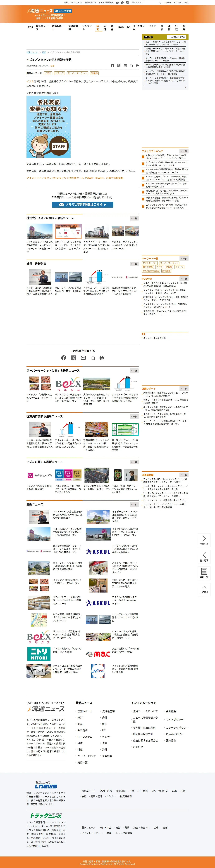Click メルマガ無料登録はこちら blue button

(x=82, y=205)
